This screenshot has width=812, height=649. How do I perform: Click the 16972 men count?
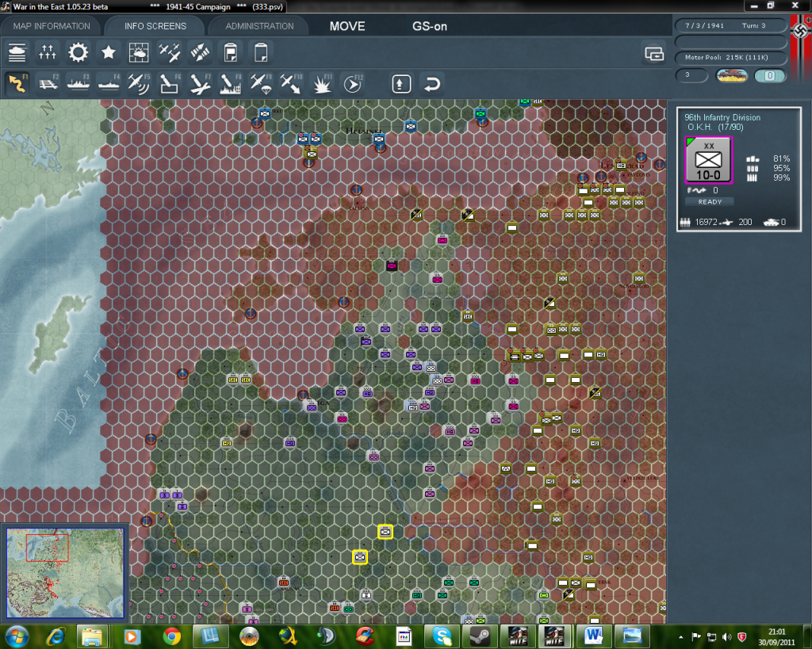705,222
